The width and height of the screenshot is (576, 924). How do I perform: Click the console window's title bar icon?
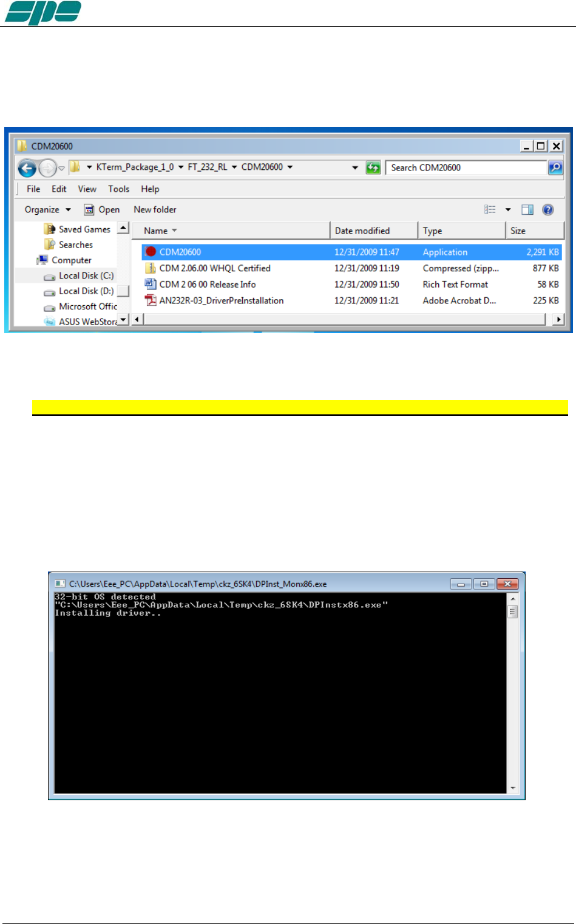point(59,584)
